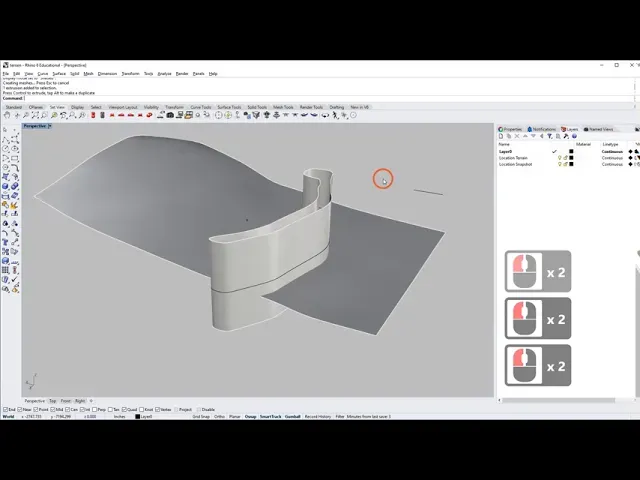Open the Surface menu
This screenshot has height=480, width=640.
coord(59,73)
